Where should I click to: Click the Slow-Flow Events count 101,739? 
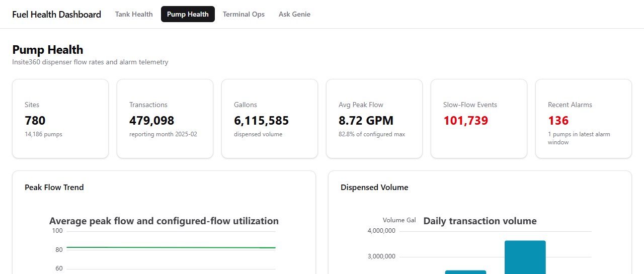click(x=466, y=121)
